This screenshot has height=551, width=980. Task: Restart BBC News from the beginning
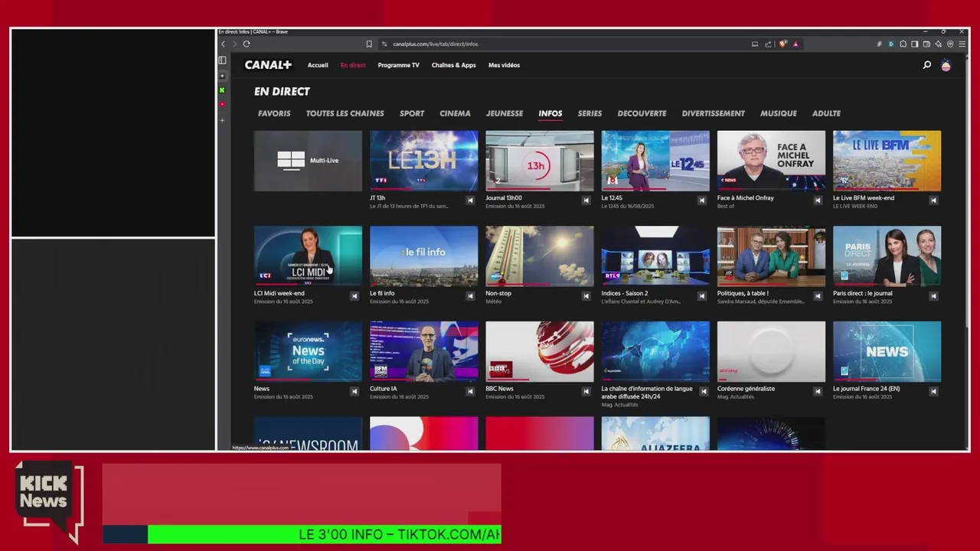pyautogui.click(x=586, y=391)
